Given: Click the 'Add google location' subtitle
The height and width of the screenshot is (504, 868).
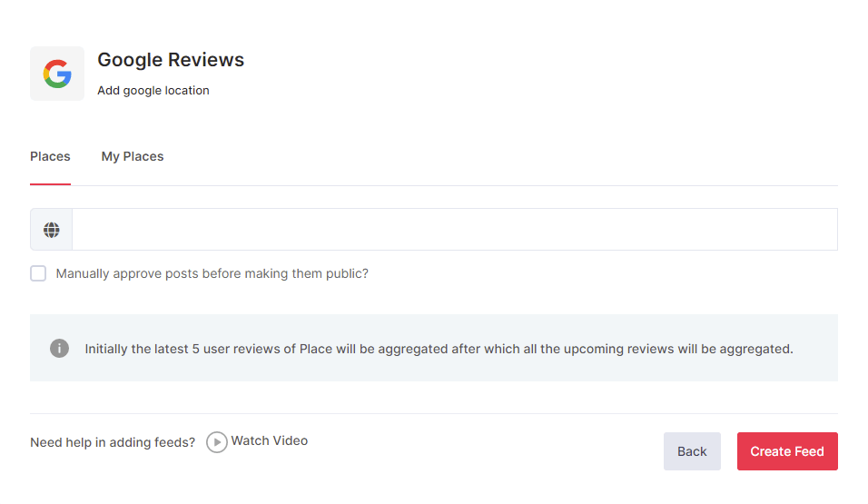Looking at the screenshot, I should (153, 91).
